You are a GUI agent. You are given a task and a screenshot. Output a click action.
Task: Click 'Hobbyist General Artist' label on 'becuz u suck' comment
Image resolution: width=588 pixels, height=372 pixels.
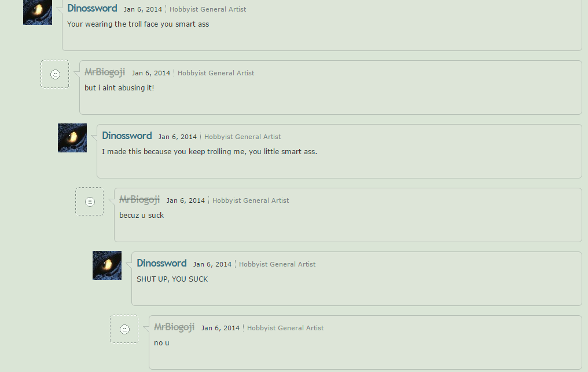(251, 200)
